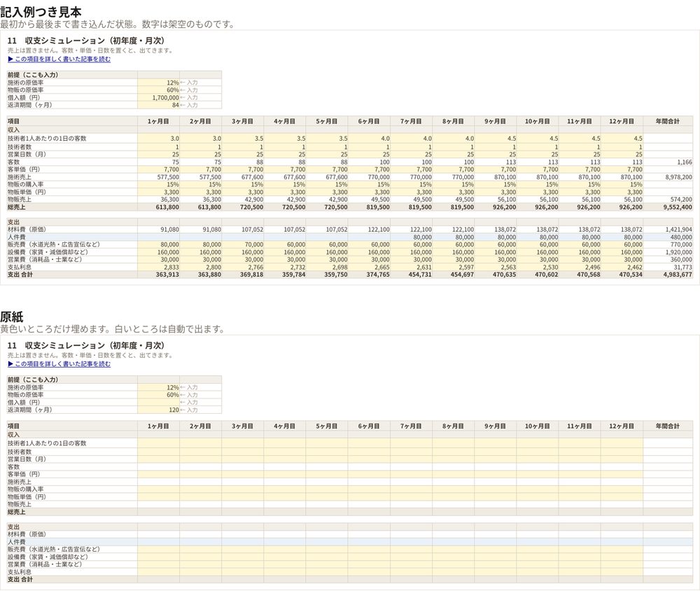Viewport: 700px width, 591px height.
Task: Open the article link in the filled sample sheet
Action: (x=59, y=59)
